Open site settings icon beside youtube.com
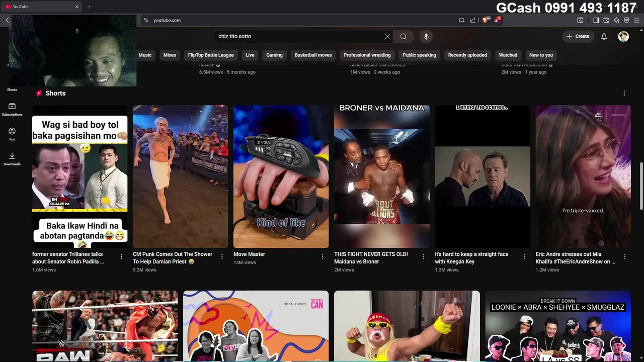 click(146, 20)
